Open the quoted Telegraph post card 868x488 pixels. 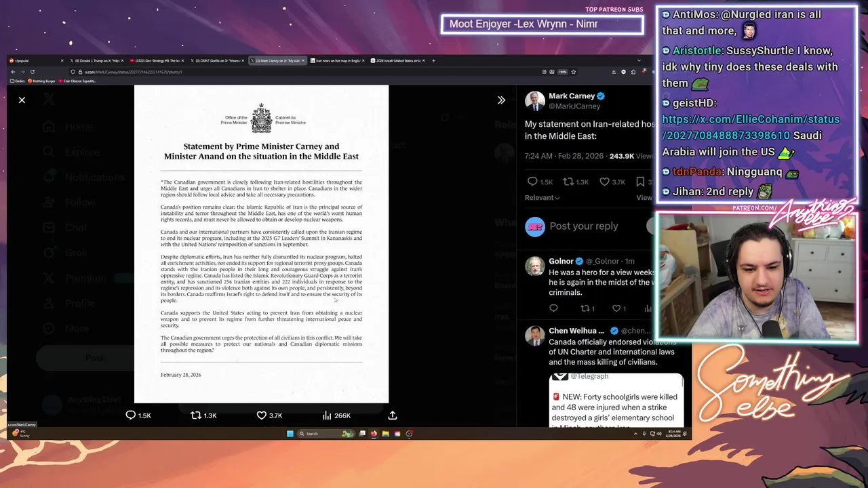pos(616,399)
